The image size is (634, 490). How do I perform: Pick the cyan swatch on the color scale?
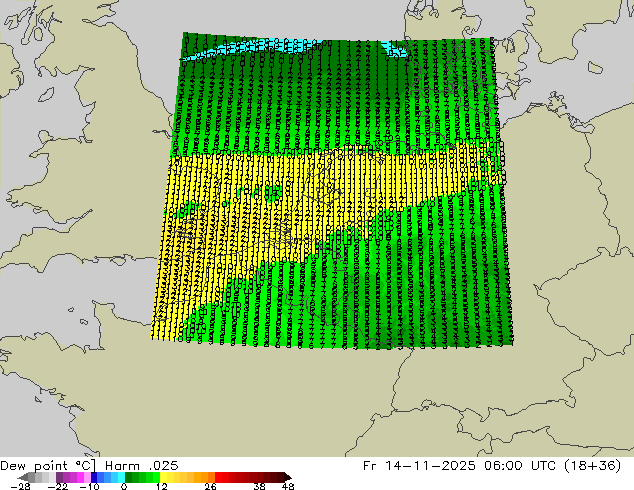point(121,477)
